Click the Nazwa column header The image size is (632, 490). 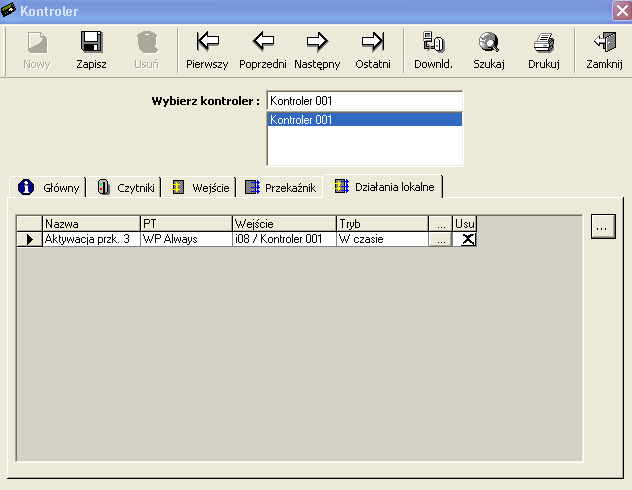click(91, 224)
